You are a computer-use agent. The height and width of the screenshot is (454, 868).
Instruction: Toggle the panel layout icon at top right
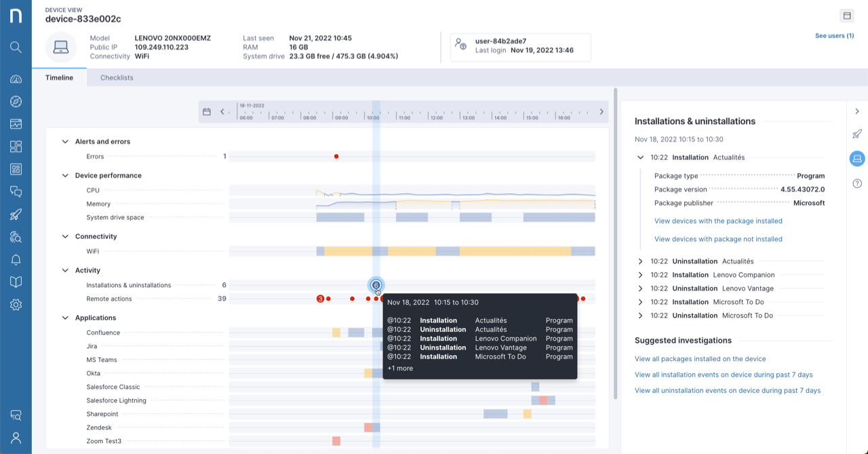(x=846, y=16)
